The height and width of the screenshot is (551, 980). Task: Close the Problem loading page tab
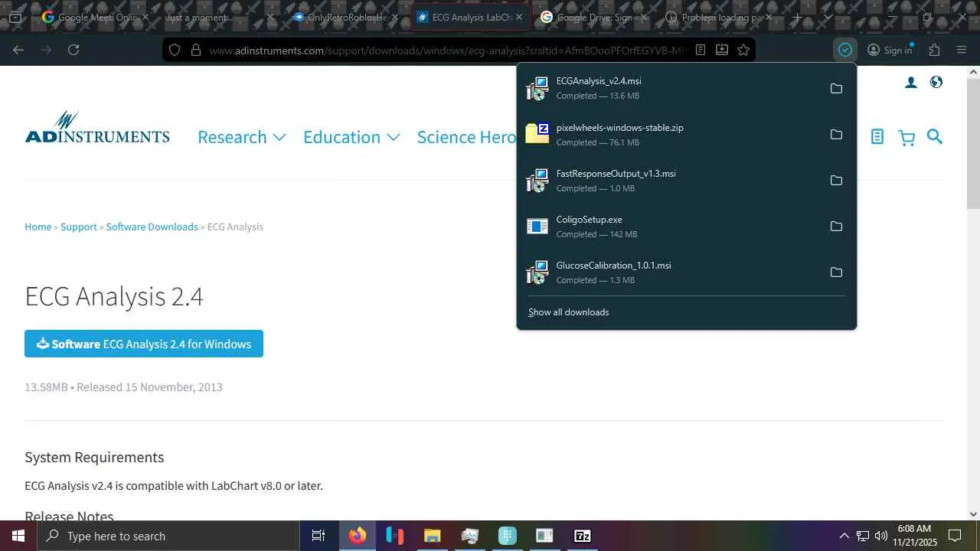coord(768,17)
